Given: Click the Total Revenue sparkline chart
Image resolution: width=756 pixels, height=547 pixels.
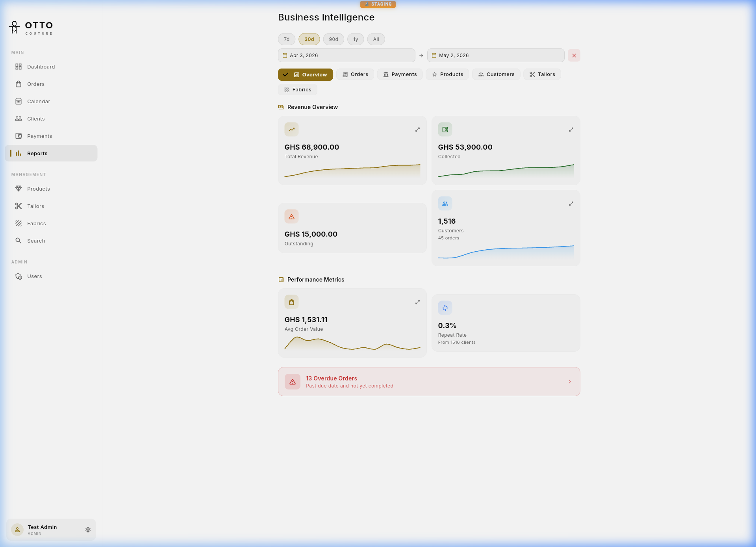Looking at the screenshot, I should click(352, 172).
